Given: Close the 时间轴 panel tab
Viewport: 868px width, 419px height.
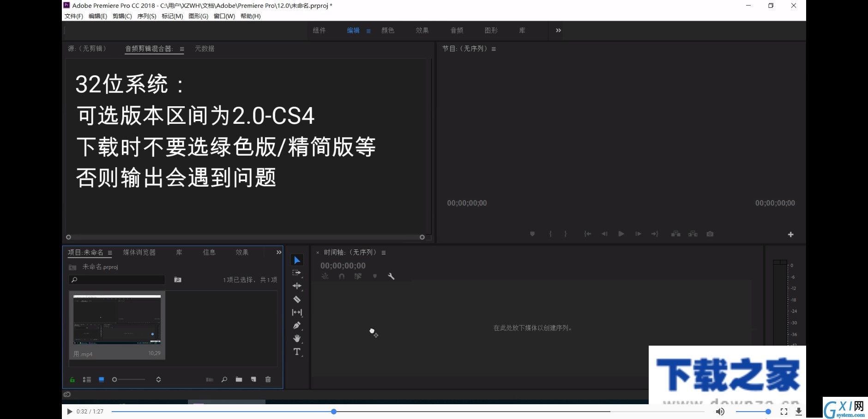Looking at the screenshot, I should click(318, 253).
